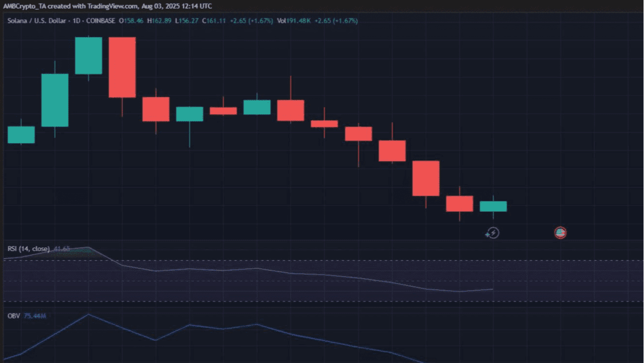644x363 pixels.
Task: Select the RSI (14, close) indicator label
Action: (28, 249)
